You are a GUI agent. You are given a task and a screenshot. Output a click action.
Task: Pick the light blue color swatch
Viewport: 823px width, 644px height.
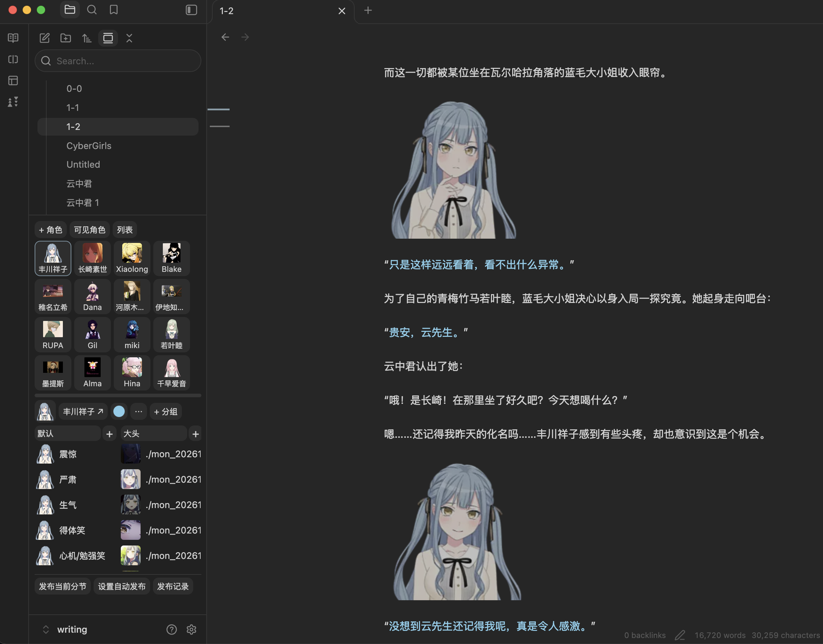(x=119, y=411)
